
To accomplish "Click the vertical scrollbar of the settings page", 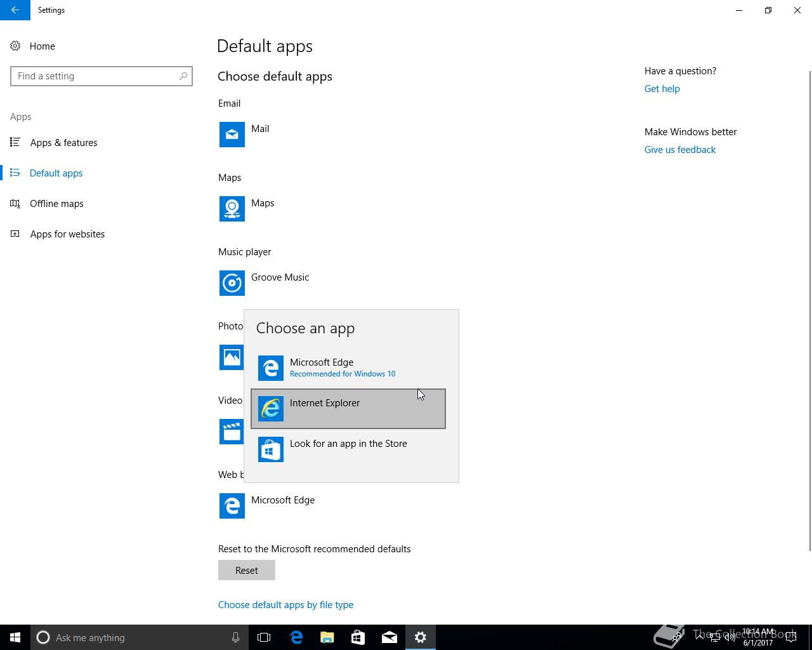I will (x=809, y=311).
